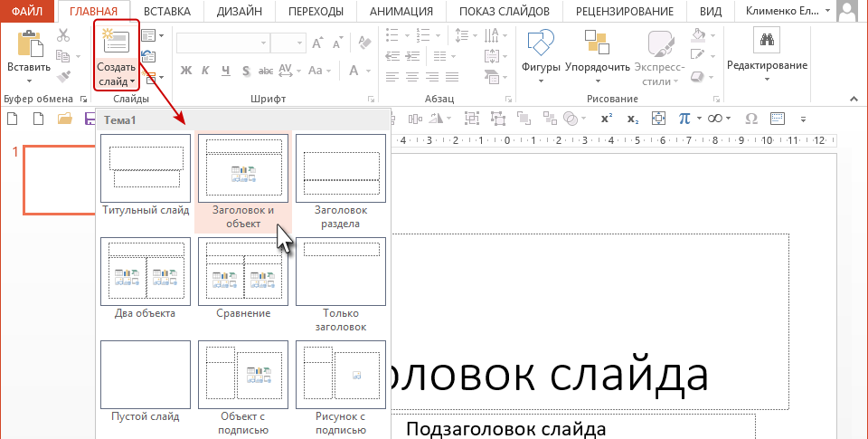This screenshot has height=439, width=868.
Task: Click the Group objects icon
Action: point(472,118)
